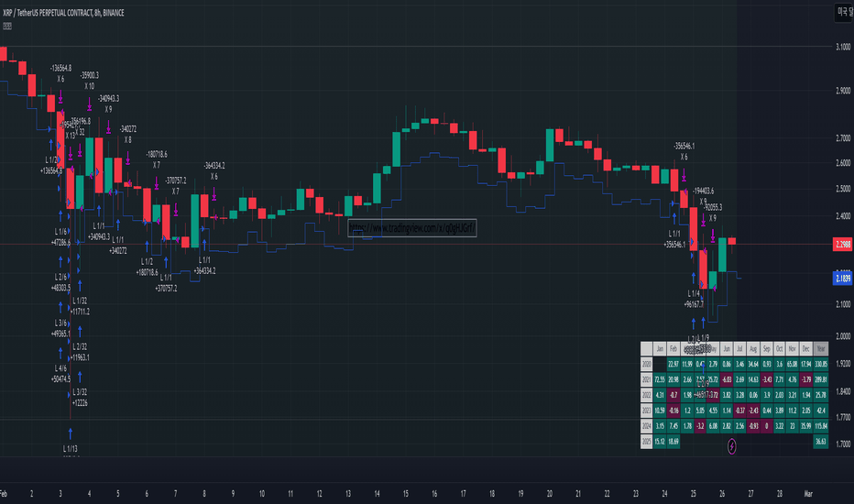Select the red 2.2988 current price label
Screen dimensions: 854x504
click(843, 244)
